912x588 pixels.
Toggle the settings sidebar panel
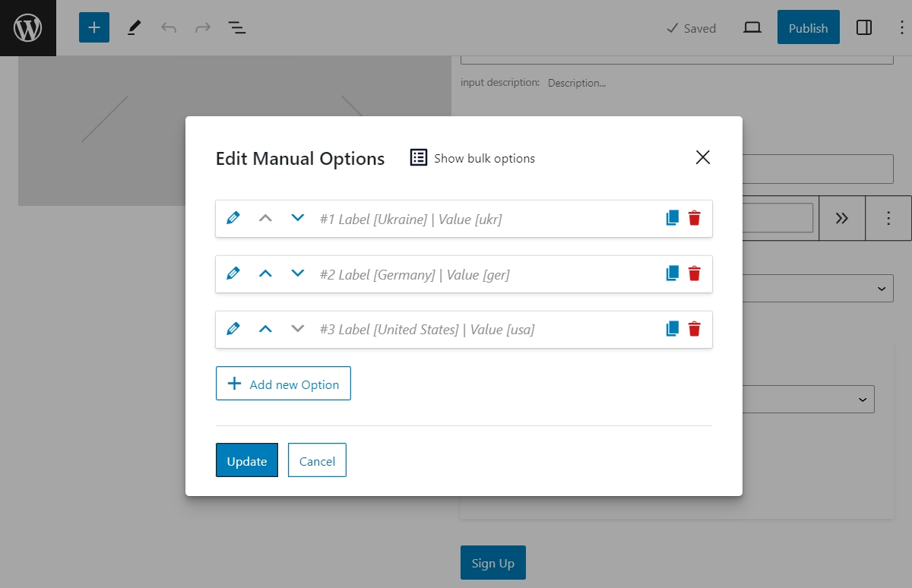pyautogui.click(x=864, y=28)
